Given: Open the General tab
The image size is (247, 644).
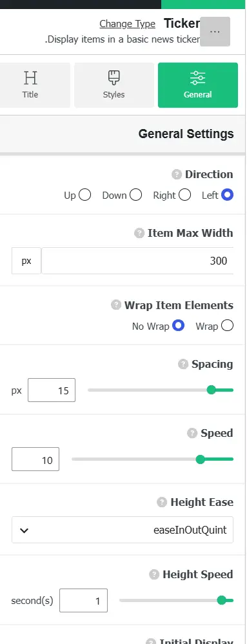Looking at the screenshot, I should click(198, 85).
